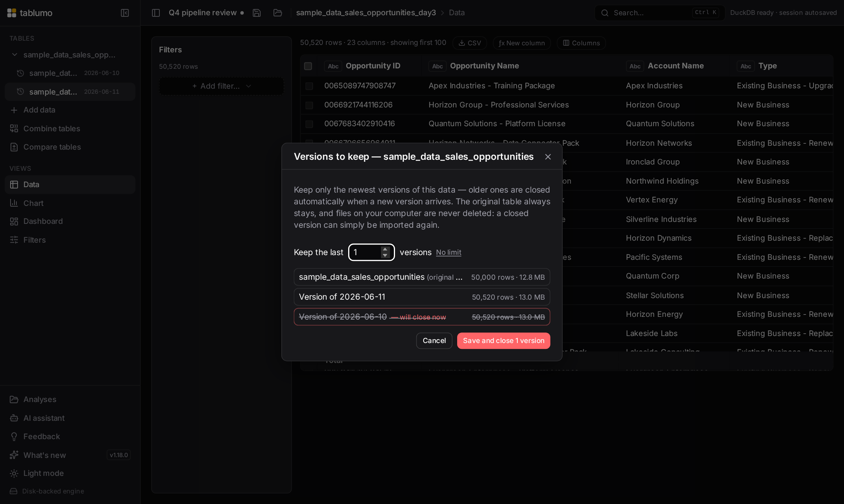Viewport: 844px width, 504px height.
Task: Click the No limit link
Action: (449, 252)
